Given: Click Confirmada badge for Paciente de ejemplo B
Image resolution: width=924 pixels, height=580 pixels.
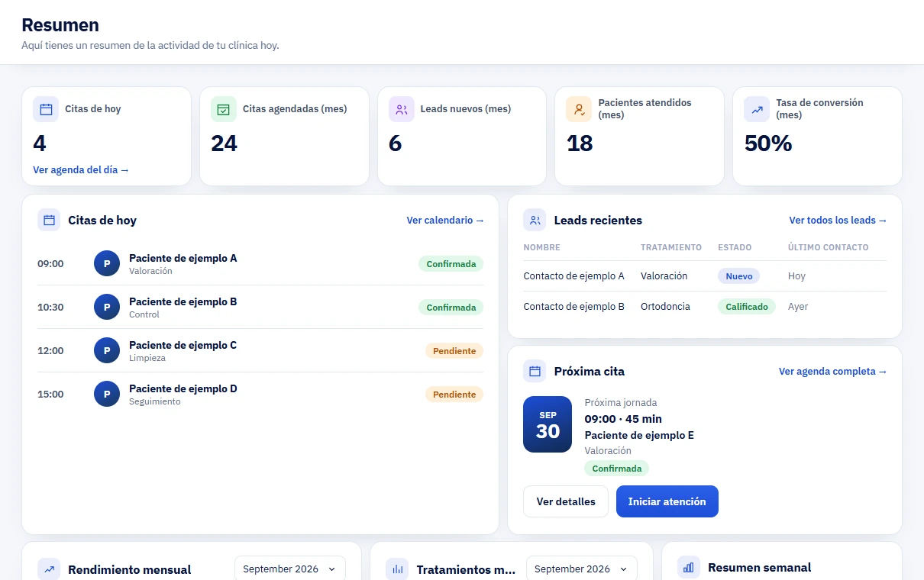Looking at the screenshot, I should click(451, 308).
